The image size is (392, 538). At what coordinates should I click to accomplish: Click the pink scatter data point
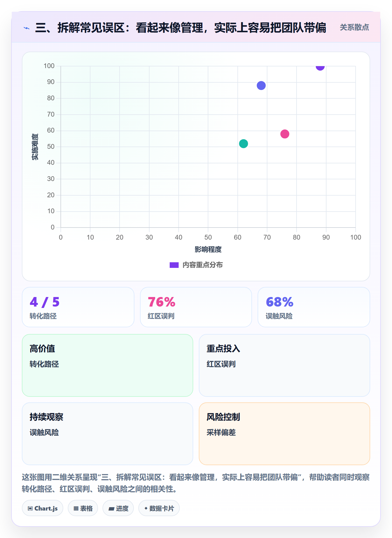[x=285, y=134]
